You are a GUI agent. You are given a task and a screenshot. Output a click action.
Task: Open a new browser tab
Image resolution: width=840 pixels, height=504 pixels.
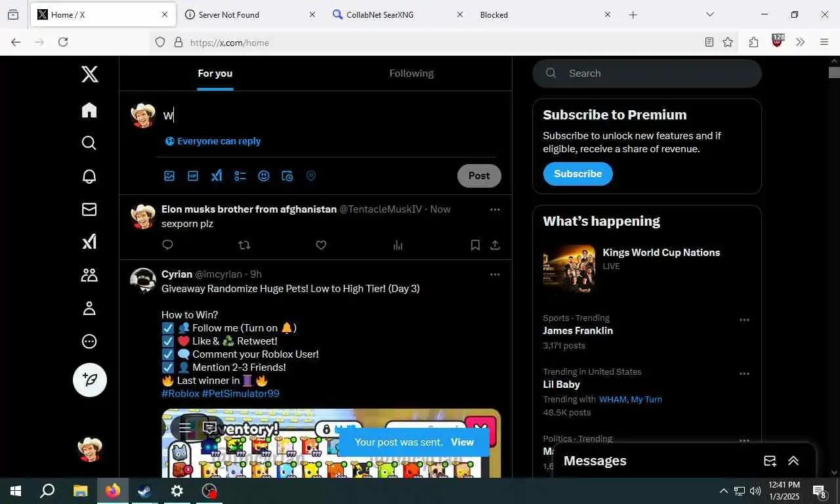point(633,14)
